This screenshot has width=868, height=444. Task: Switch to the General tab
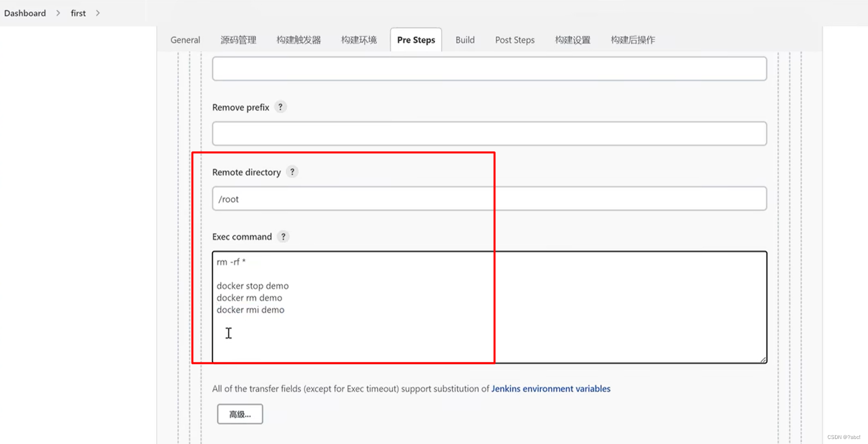(185, 40)
